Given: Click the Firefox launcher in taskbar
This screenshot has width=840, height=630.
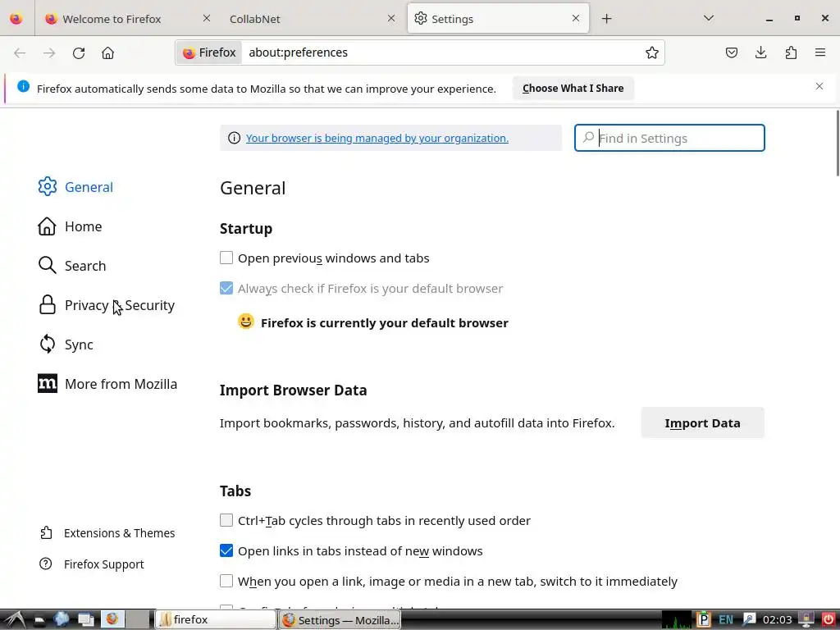Looking at the screenshot, I should tap(112, 619).
